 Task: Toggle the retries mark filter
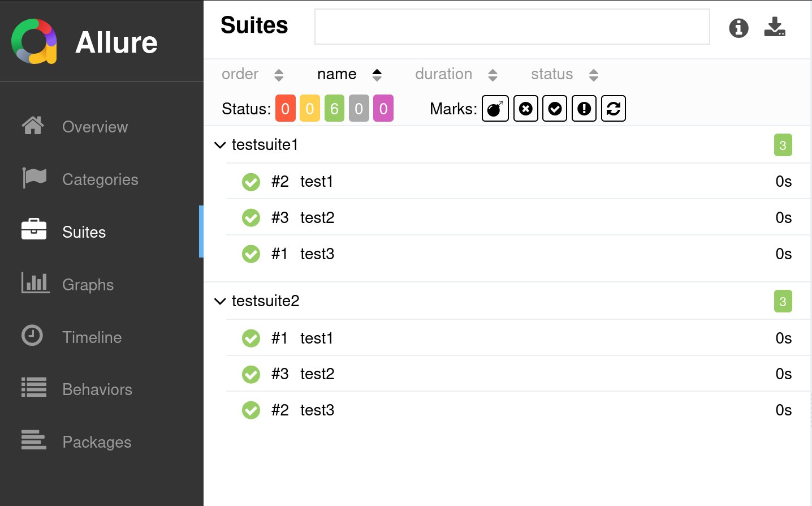point(614,109)
